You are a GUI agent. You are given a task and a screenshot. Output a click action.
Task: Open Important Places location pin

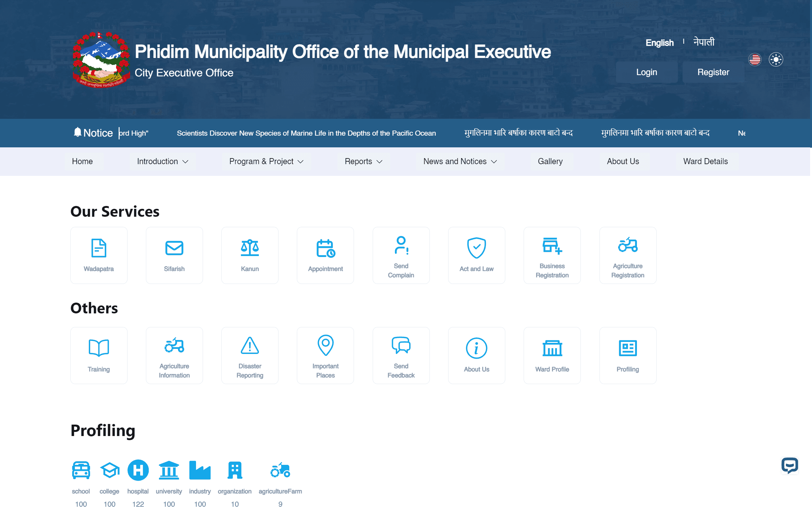tap(325, 345)
